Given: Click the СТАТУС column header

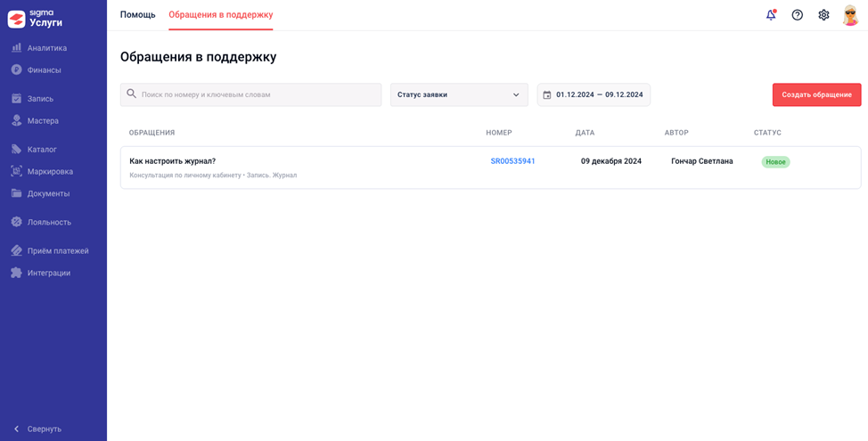Looking at the screenshot, I should pos(767,133).
